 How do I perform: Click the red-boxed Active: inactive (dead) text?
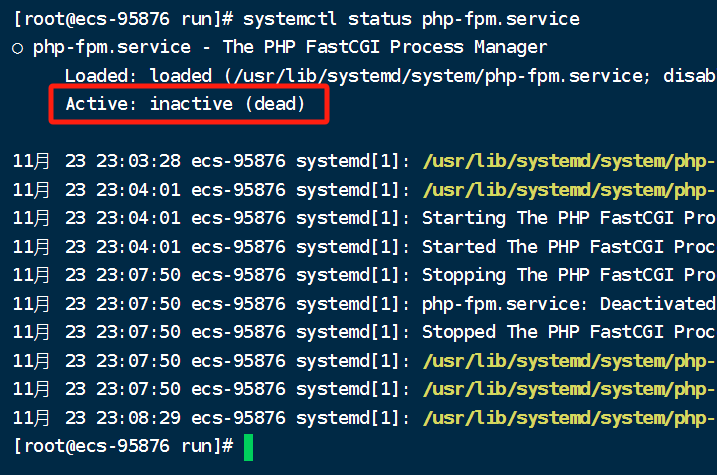[x=185, y=104]
